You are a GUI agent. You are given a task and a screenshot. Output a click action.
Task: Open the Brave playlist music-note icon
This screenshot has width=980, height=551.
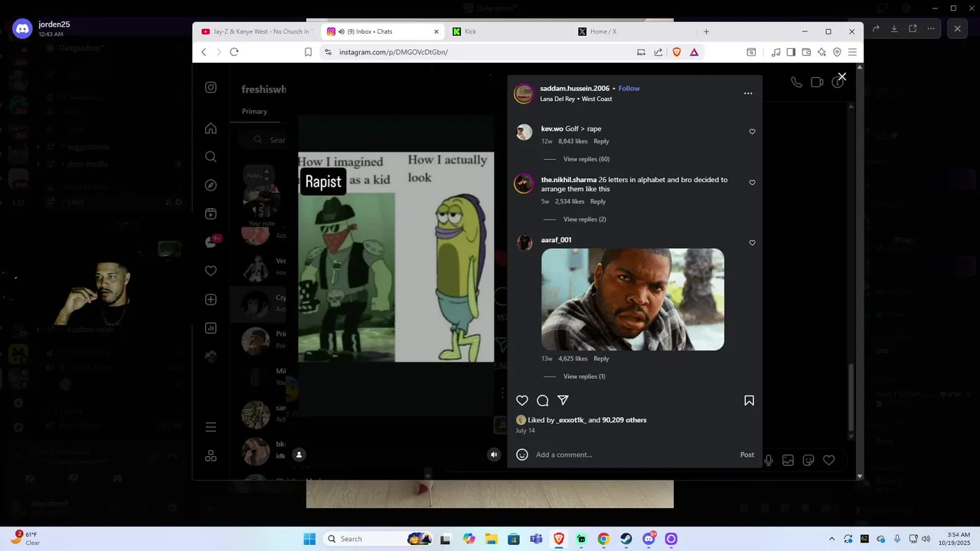[776, 52]
